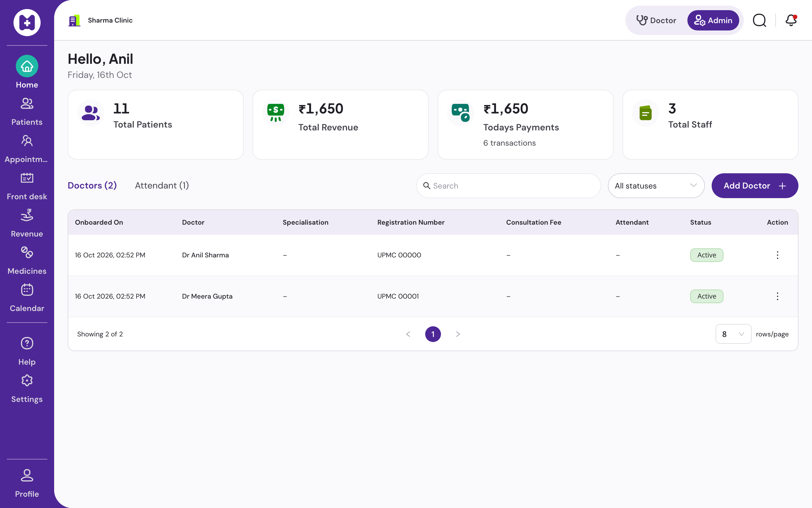Click Active status of Dr Anil Sharma
This screenshot has width=812, height=508.
click(x=707, y=255)
